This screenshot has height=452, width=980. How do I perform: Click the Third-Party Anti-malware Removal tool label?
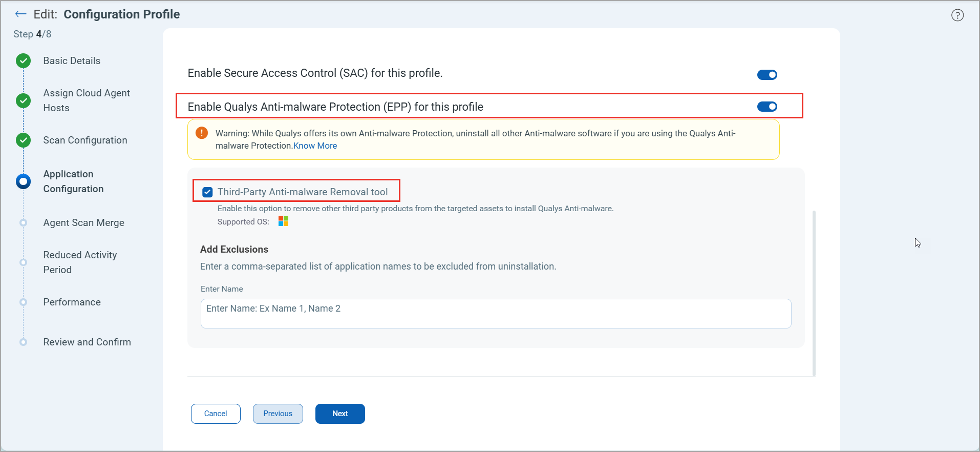coord(303,192)
